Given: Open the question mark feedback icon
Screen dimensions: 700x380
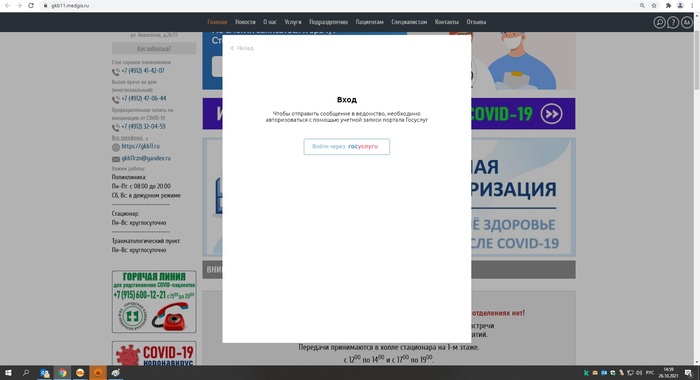Looking at the screenshot, I should click(673, 22).
